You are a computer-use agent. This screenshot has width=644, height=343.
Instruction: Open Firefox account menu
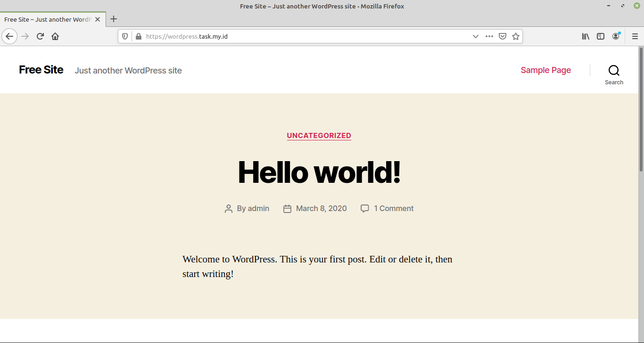pyautogui.click(x=616, y=36)
